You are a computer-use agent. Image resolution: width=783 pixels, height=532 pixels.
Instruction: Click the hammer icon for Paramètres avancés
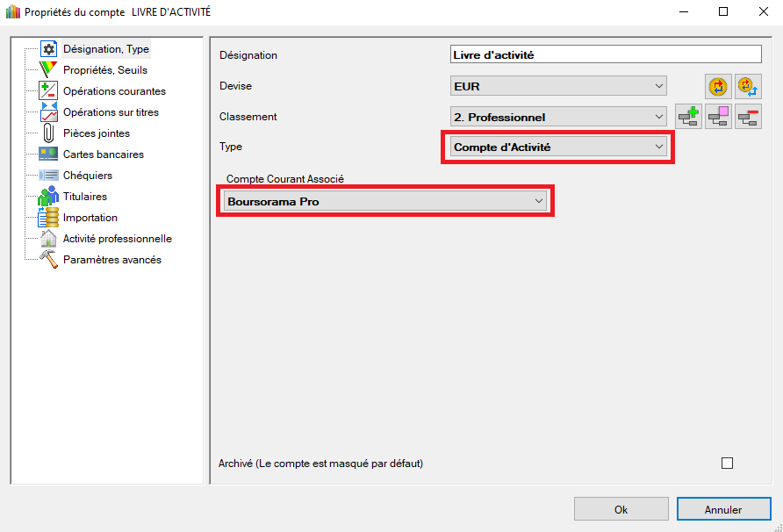[48, 260]
